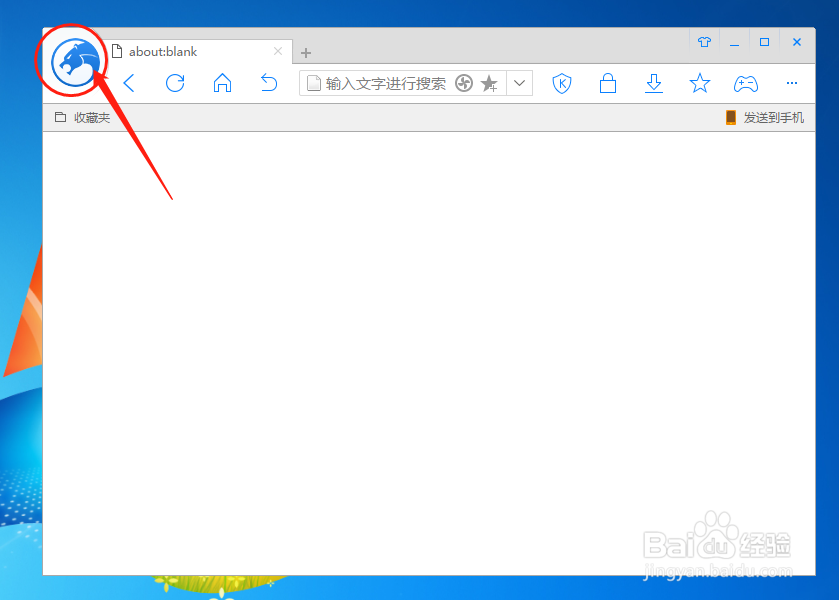Open the skin shirt icon
The image size is (839, 600).
(x=704, y=42)
